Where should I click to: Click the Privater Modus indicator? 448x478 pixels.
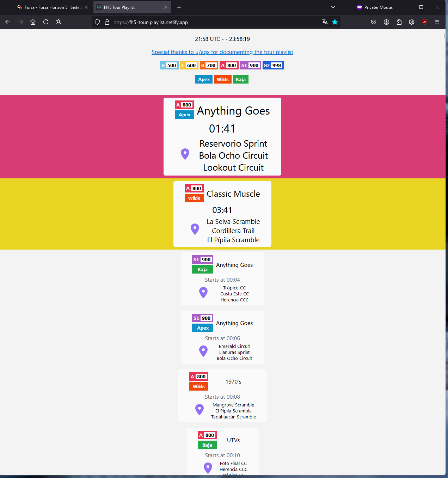(375, 7)
